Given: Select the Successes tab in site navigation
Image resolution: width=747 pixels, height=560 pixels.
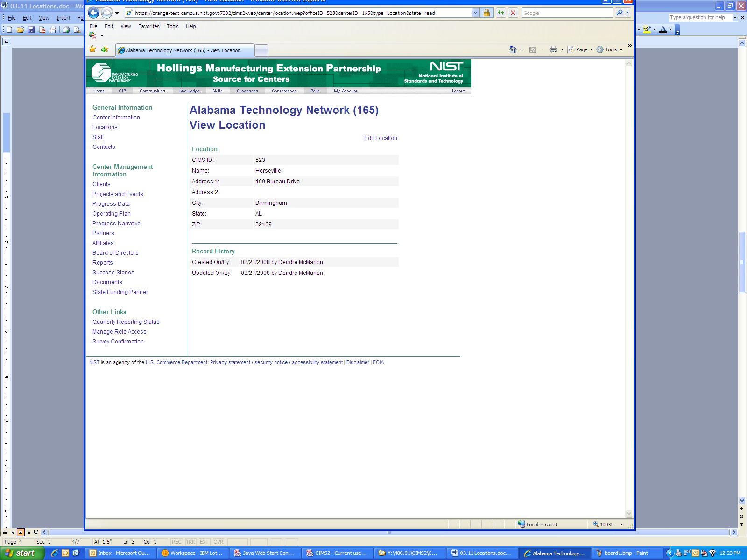Looking at the screenshot, I should 247,91.
